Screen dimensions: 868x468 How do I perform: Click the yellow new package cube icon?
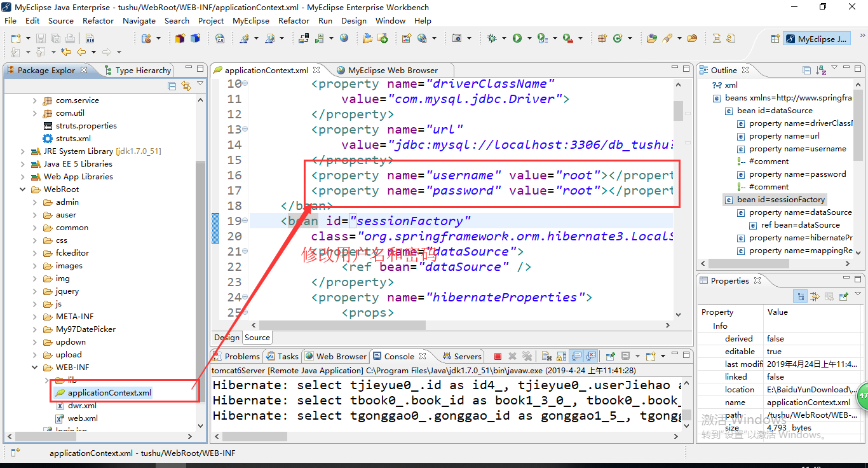click(180, 38)
